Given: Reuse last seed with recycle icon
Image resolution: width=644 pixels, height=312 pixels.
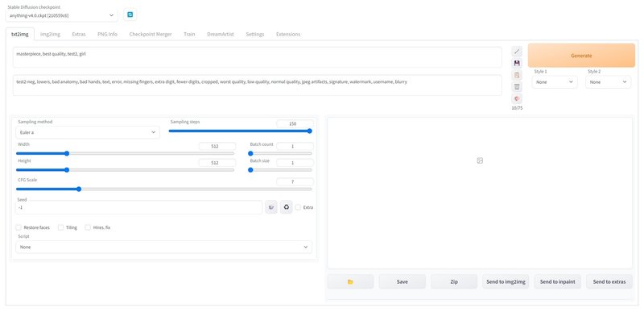Looking at the screenshot, I should click(x=287, y=207).
